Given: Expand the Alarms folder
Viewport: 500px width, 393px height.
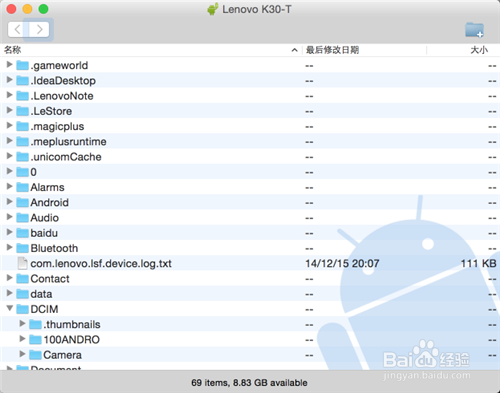Looking at the screenshot, I should [10, 186].
